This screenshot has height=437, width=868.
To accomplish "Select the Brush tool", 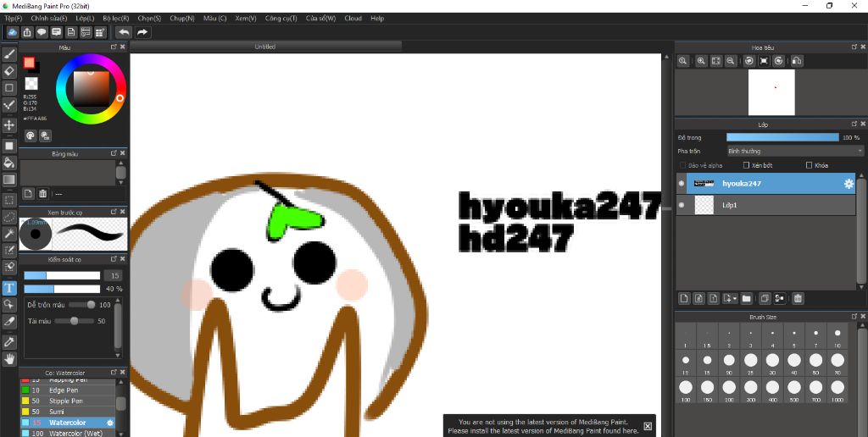I will pos(8,54).
